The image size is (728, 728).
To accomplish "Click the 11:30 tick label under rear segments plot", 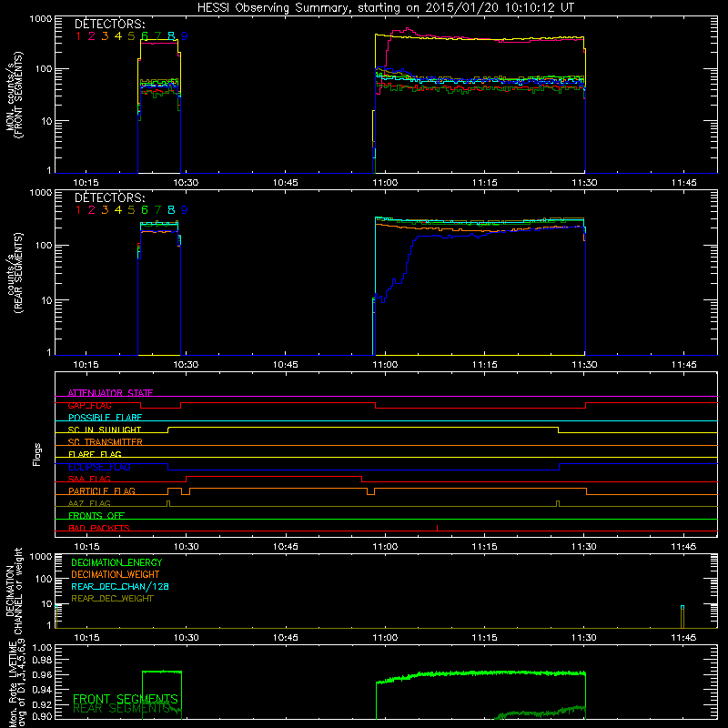I will [x=584, y=365].
